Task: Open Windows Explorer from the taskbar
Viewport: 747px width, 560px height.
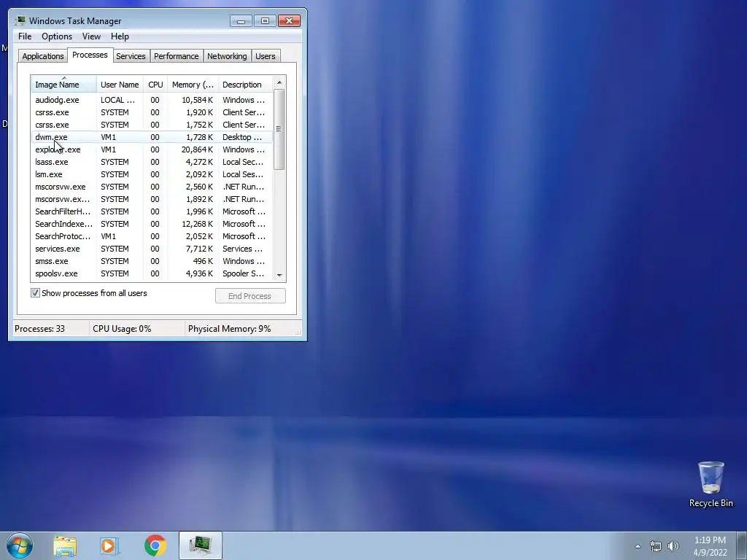Action: click(65, 545)
